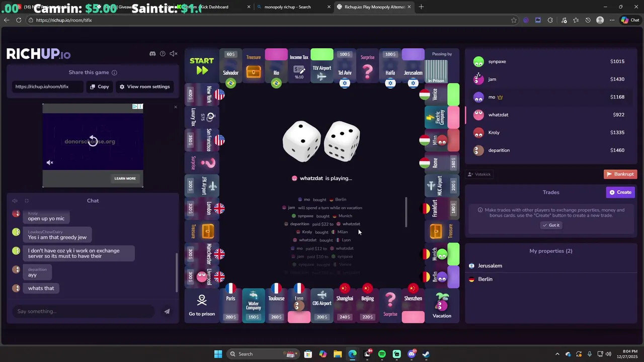
Task: Click the In Prison corner tile
Action: pyautogui.click(x=442, y=66)
